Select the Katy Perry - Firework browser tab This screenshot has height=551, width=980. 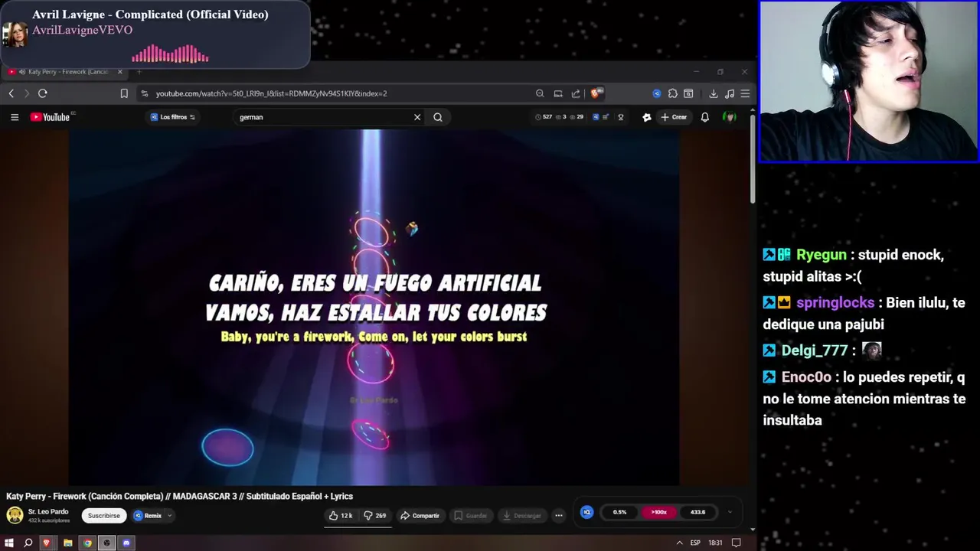point(64,72)
